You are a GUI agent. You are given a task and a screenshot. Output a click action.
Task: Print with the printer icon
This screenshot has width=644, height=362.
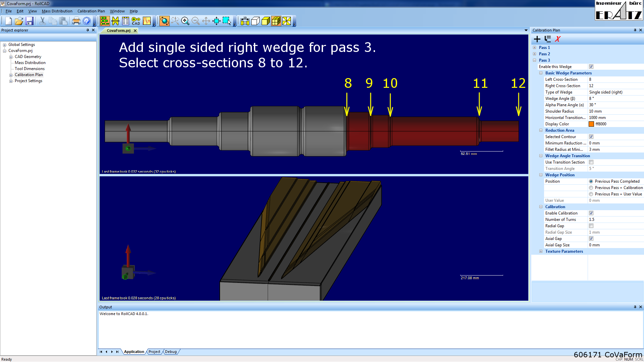coord(76,21)
